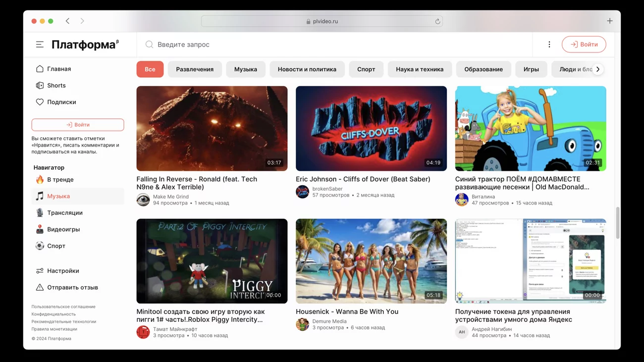Click the Отправить отзыв feedback warning icon
The image size is (644, 362).
40,288
